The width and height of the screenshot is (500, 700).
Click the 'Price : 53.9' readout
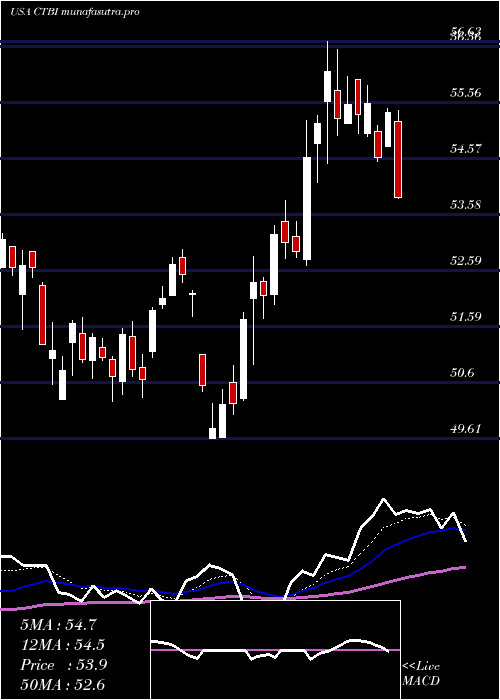pyautogui.click(x=63, y=665)
